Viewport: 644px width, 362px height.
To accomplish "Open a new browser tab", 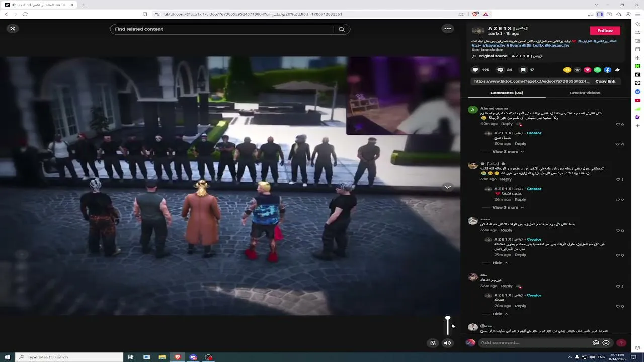I will (x=84, y=5).
